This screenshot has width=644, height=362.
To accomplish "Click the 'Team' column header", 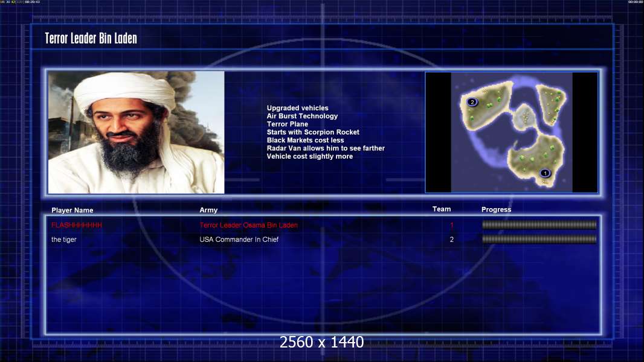I will click(442, 209).
